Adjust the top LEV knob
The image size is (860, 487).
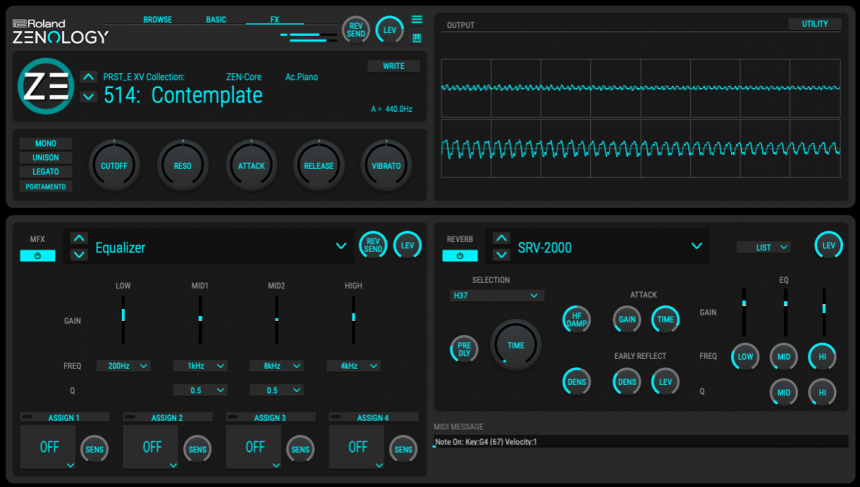coord(389,30)
